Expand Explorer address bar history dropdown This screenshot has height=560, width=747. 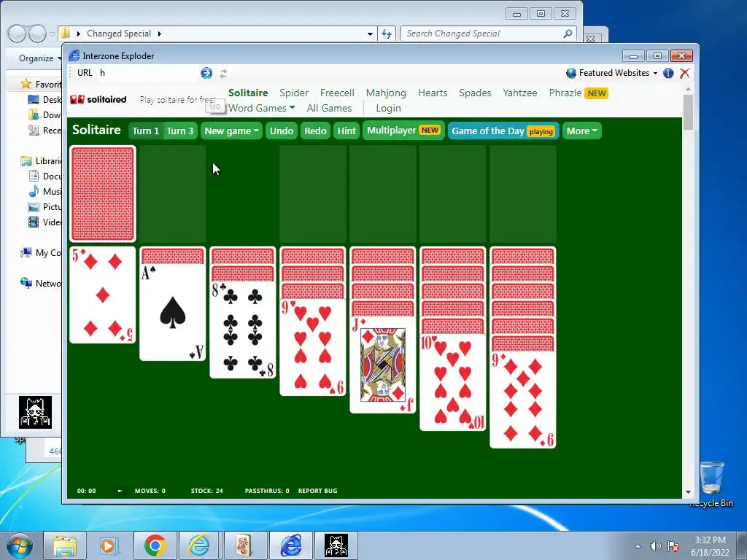click(x=370, y=34)
